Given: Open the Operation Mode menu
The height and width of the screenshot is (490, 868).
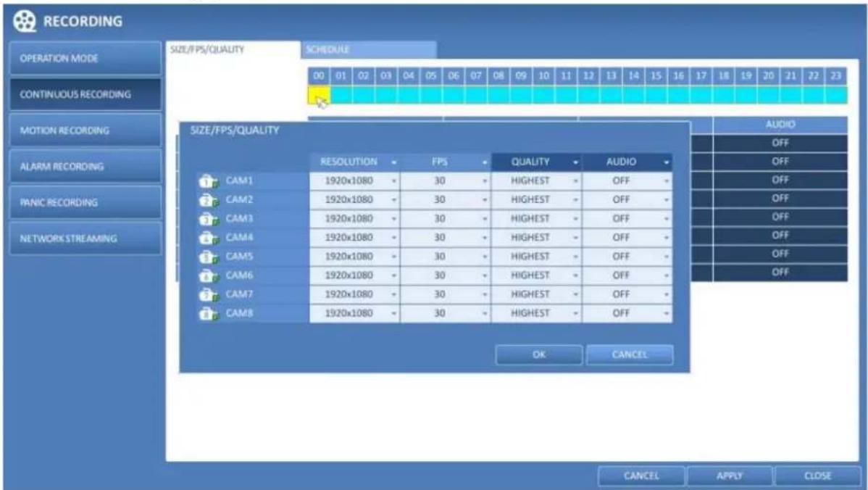Looking at the screenshot, I should pyautogui.click(x=85, y=58).
